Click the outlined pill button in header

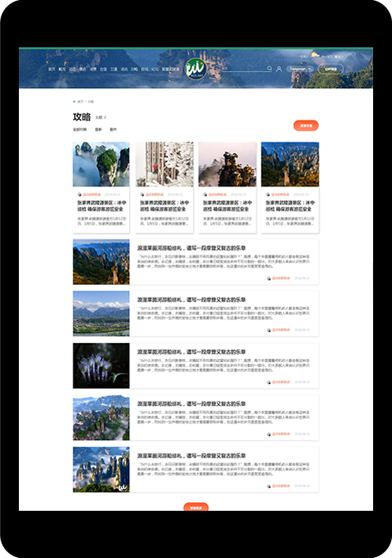point(331,69)
